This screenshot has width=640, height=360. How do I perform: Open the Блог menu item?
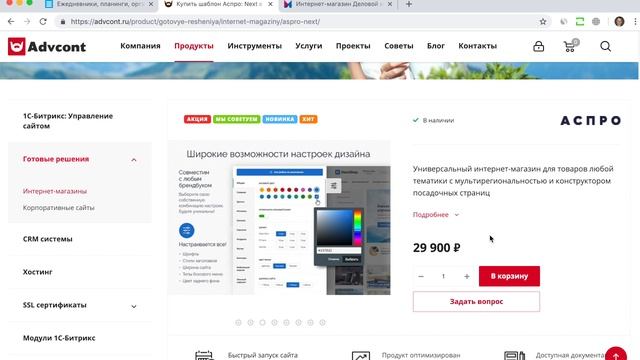436,46
